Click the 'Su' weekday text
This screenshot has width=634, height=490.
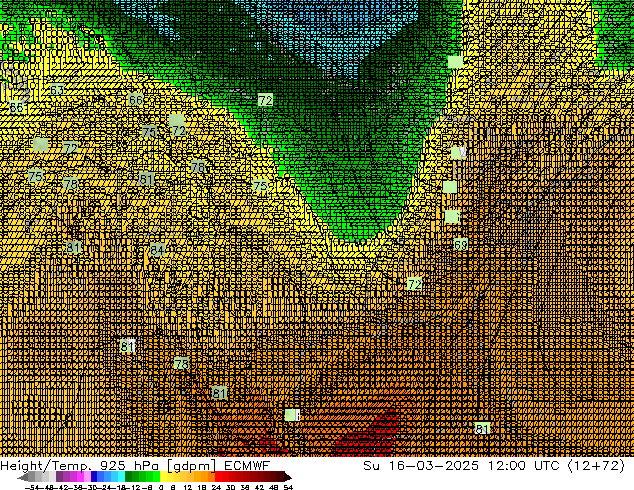pyautogui.click(x=372, y=466)
